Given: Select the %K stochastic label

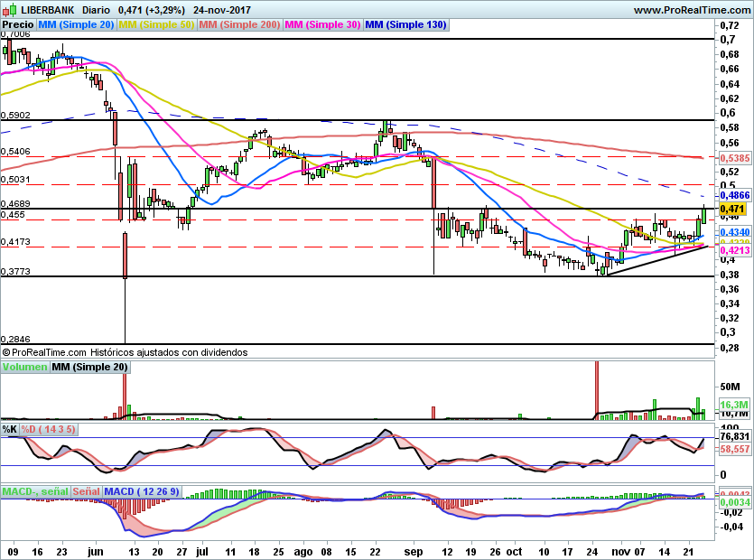Looking at the screenshot, I should pos(10,429).
